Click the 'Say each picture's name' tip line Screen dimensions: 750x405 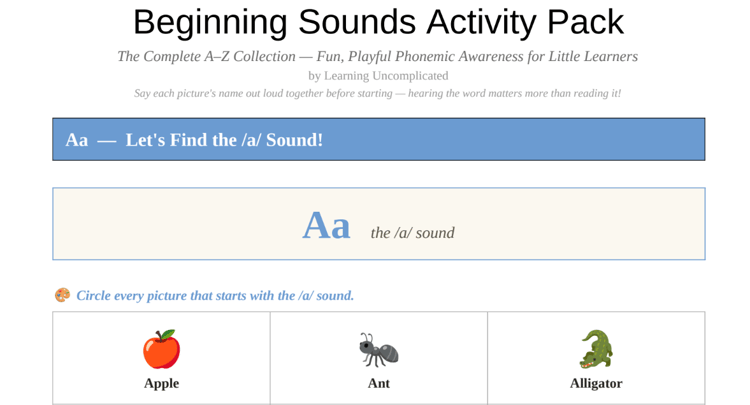pyautogui.click(x=378, y=93)
